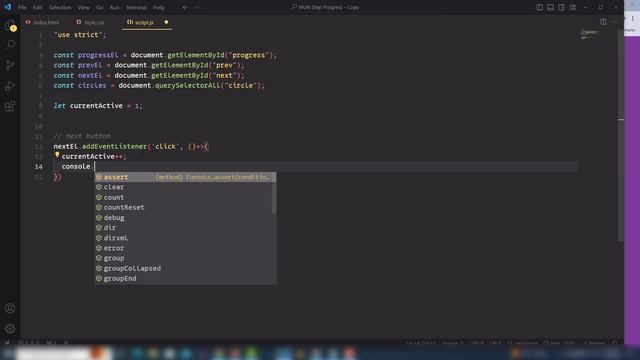The height and width of the screenshot is (360, 640).
Task: Click progressEl variable on line 3
Action: (98, 55)
